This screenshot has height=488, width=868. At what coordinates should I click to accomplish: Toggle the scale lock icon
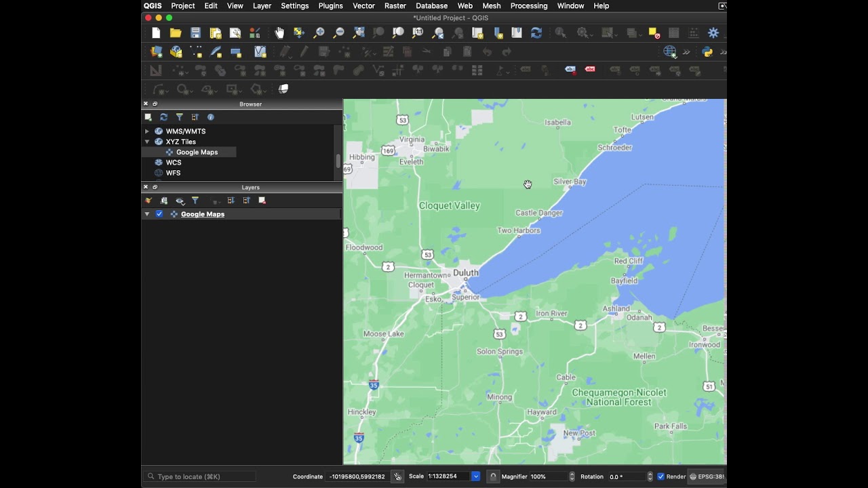[493, 476]
